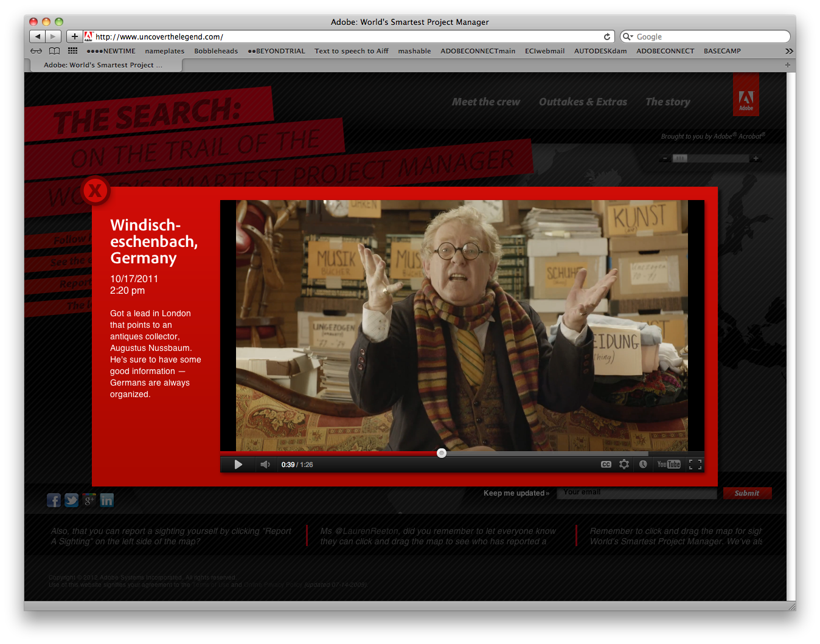The image size is (820, 644).
Task: Mute the video speaker icon
Action: pos(265,465)
